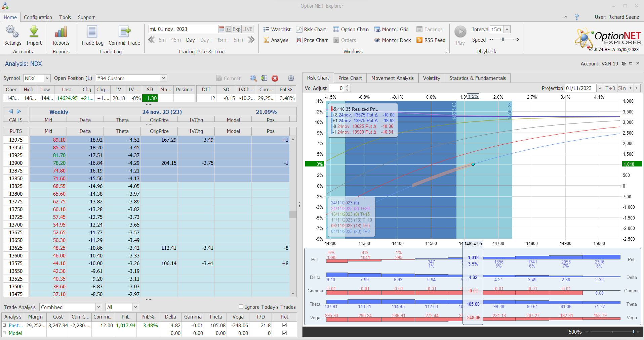
Task: Toggle the T+0 projection line button
Action: 610,88
